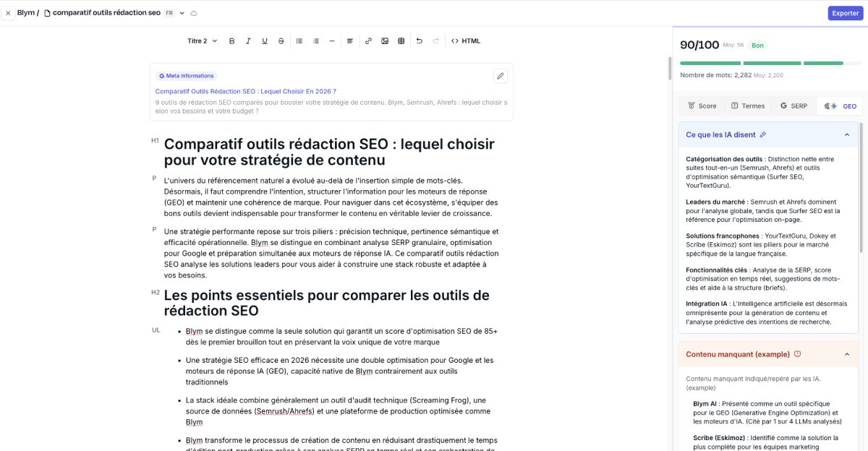Click the 'Scribe (Eskimoz)' missing content item
Viewport: 868px width, 451px height.
pos(767,442)
